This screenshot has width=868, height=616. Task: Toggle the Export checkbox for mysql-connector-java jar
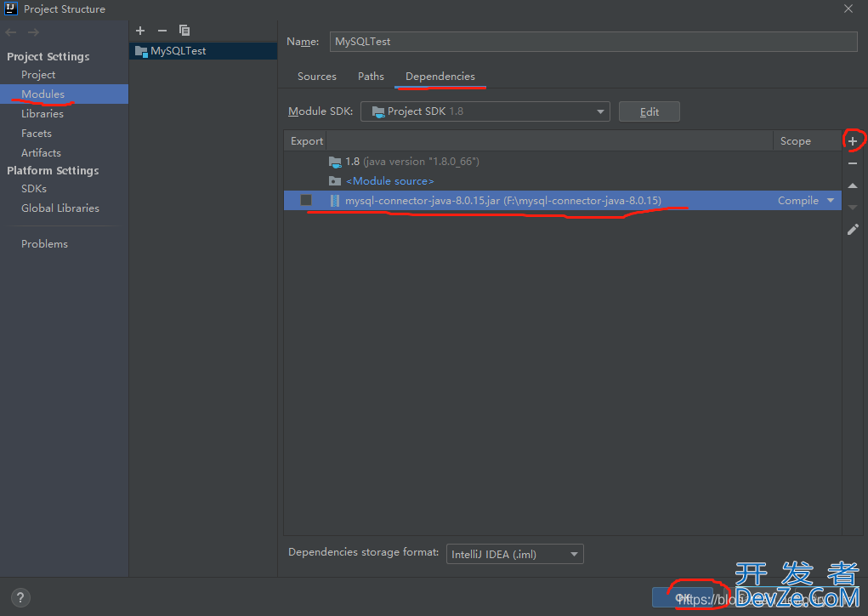(306, 200)
